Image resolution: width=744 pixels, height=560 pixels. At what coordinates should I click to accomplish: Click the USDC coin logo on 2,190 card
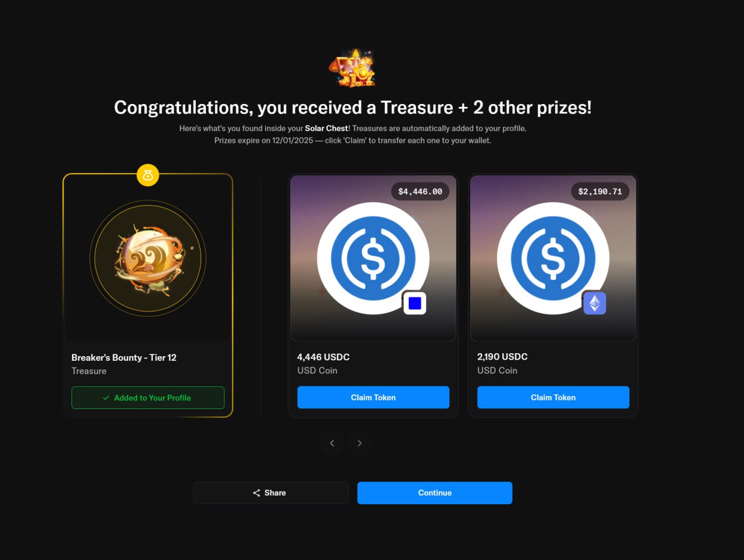(553, 259)
